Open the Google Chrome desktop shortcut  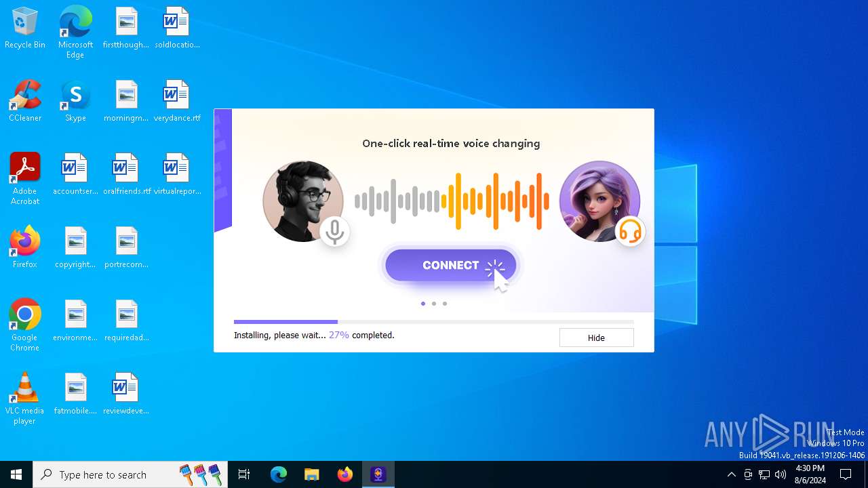pyautogui.click(x=25, y=325)
